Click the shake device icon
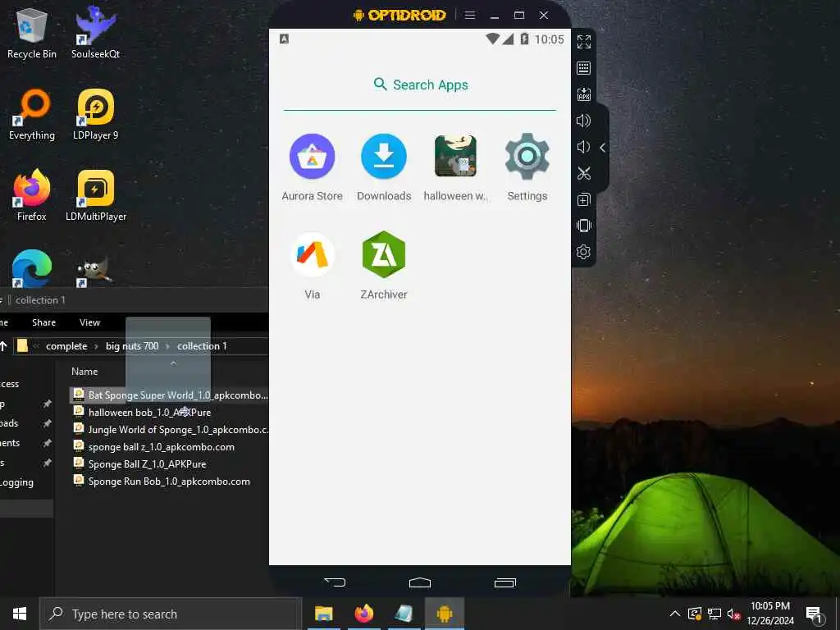This screenshot has height=630, width=840. click(584, 226)
